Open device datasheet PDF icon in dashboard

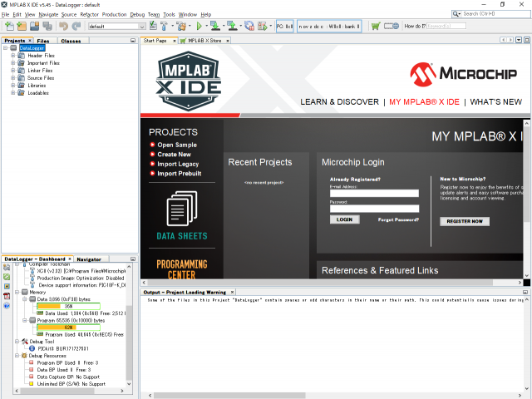click(7, 296)
